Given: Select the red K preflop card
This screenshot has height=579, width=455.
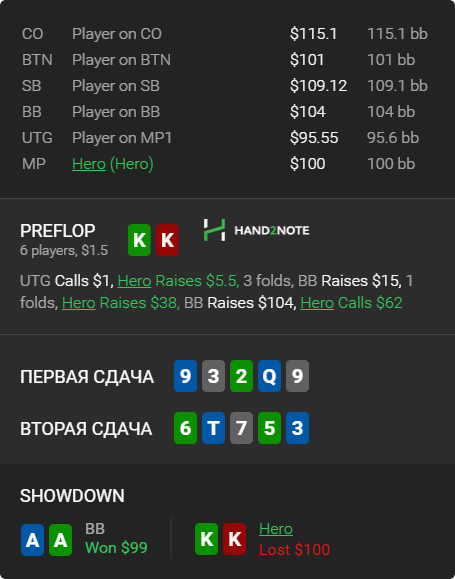Looking at the screenshot, I should point(167,240).
